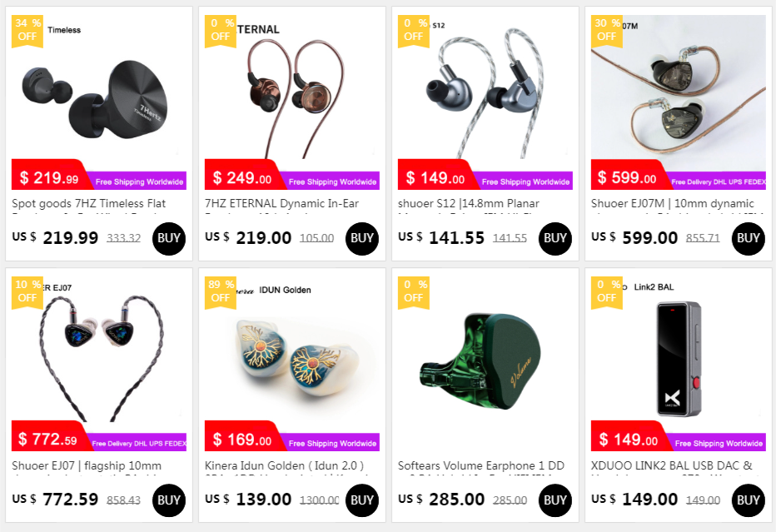The width and height of the screenshot is (776, 532).
Task: Click BUY button for 7HZ Timeless earphones
Action: pos(169,239)
